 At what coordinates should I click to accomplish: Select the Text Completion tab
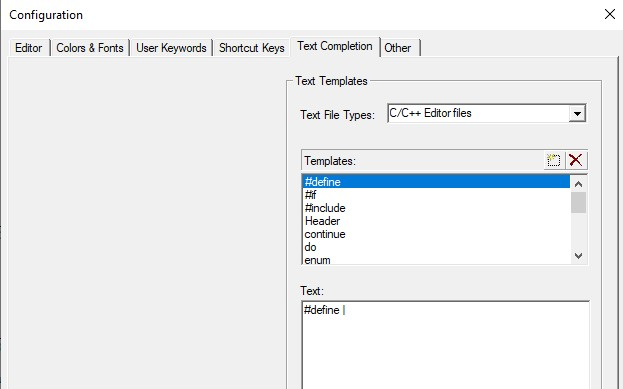(x=335, y=46)
